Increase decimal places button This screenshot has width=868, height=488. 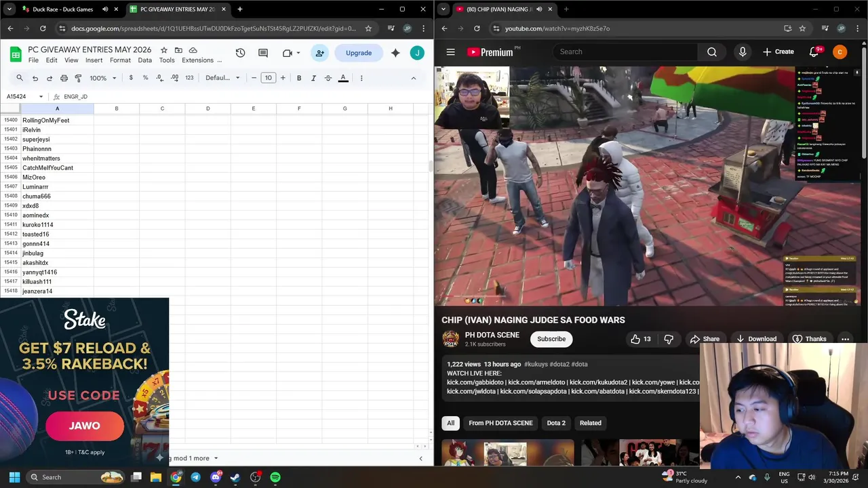click(174, 78)
